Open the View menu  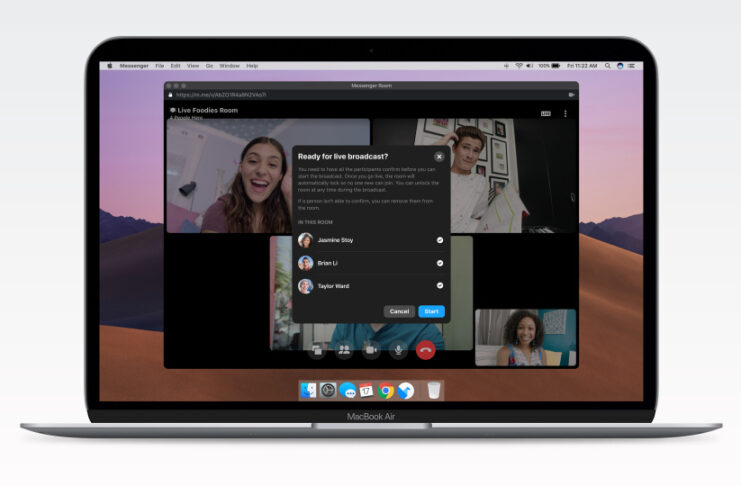click(193, 66)
